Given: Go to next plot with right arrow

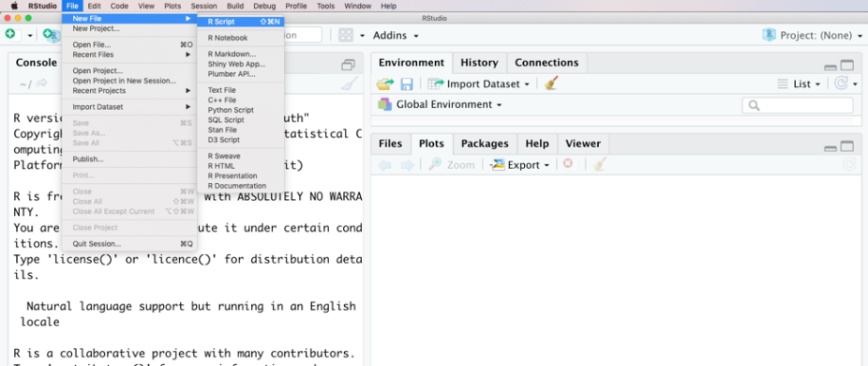Looking at the screenshot, I should (x=408, y=165).
